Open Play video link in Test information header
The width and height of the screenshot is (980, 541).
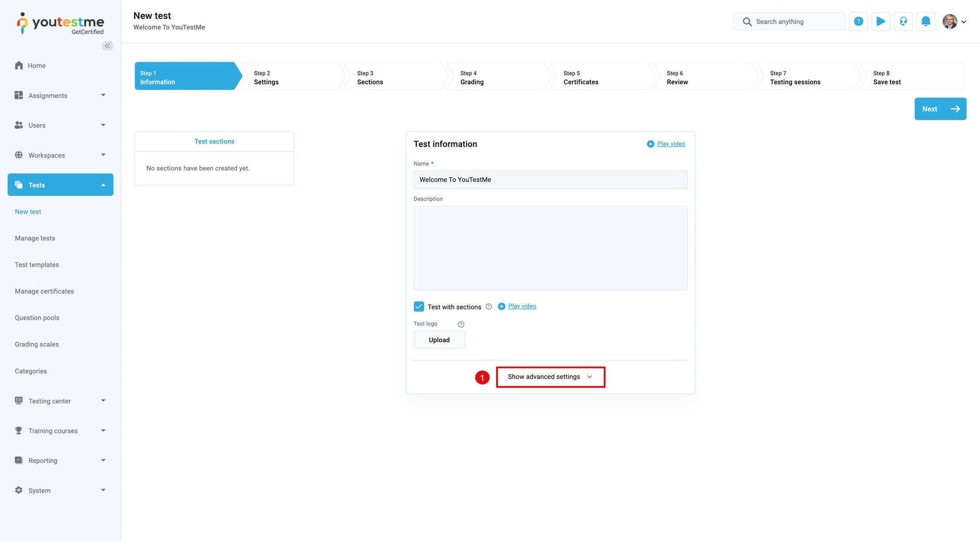[x=671, y=144]
